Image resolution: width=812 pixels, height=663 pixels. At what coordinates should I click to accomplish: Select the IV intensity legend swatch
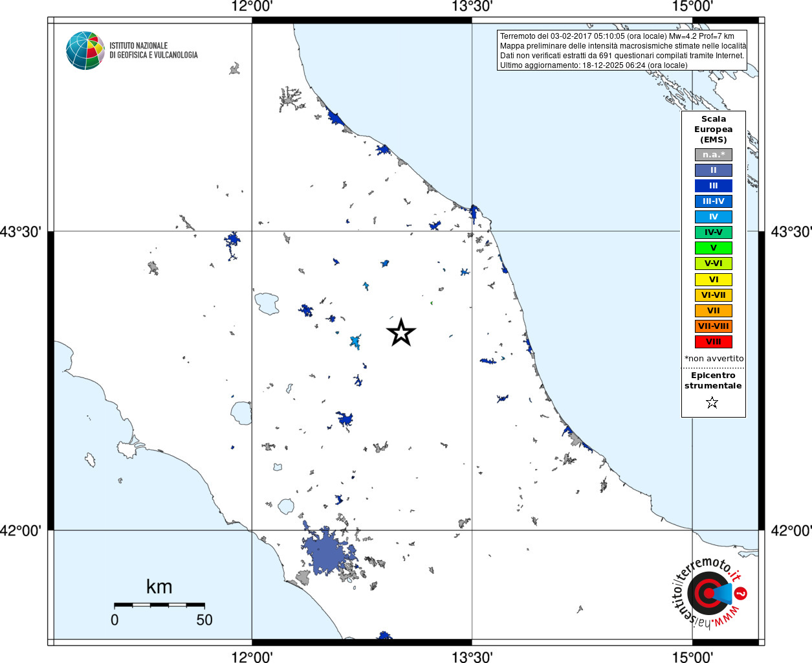point(714,217)
